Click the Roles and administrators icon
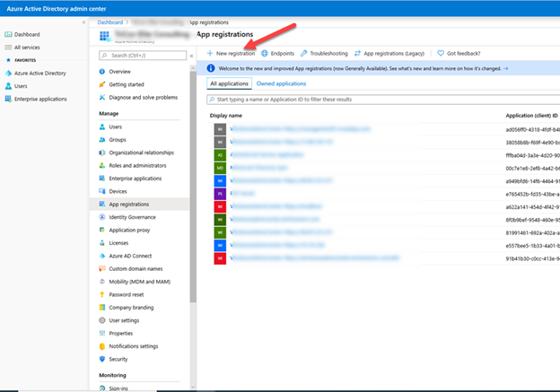 click(x=102, y=165)
